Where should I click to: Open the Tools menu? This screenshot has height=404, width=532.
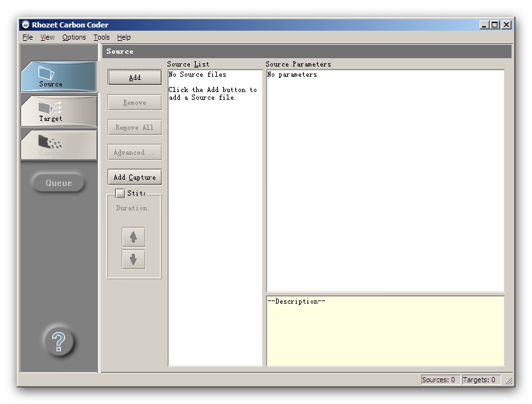(x=102, y=37)
